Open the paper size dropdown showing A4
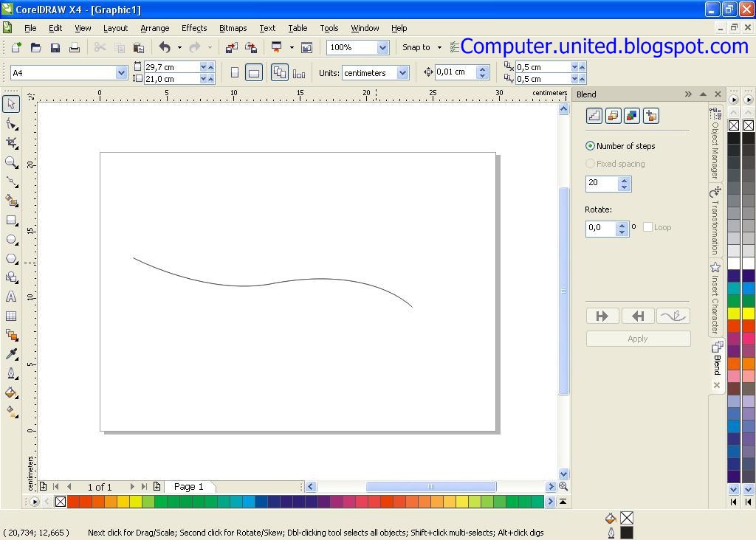Screen dimensions: 756x540 click(121, 72)
